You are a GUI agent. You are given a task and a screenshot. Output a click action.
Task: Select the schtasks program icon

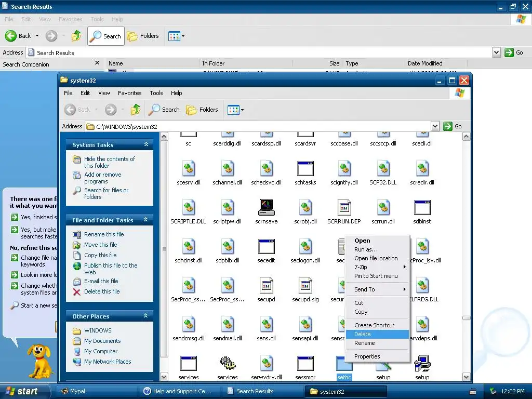[x=305, y=169]
